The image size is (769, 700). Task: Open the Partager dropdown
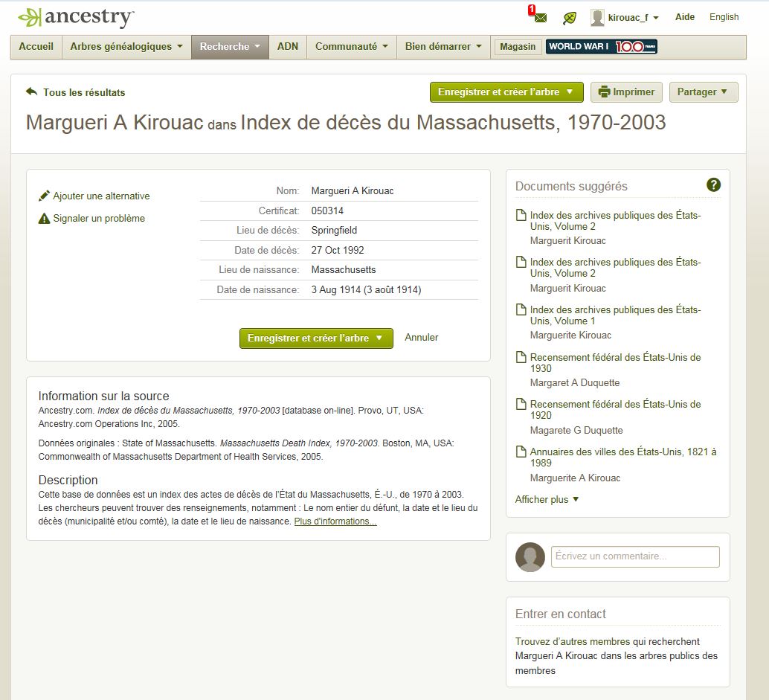704,92
